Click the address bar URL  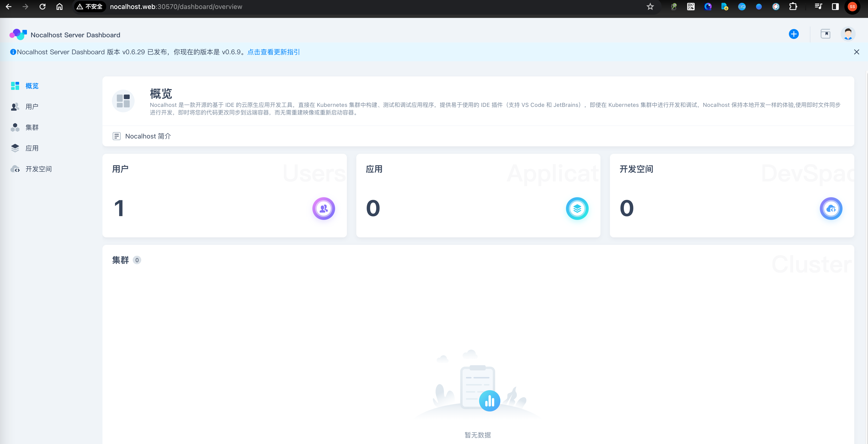coord(176,6)
